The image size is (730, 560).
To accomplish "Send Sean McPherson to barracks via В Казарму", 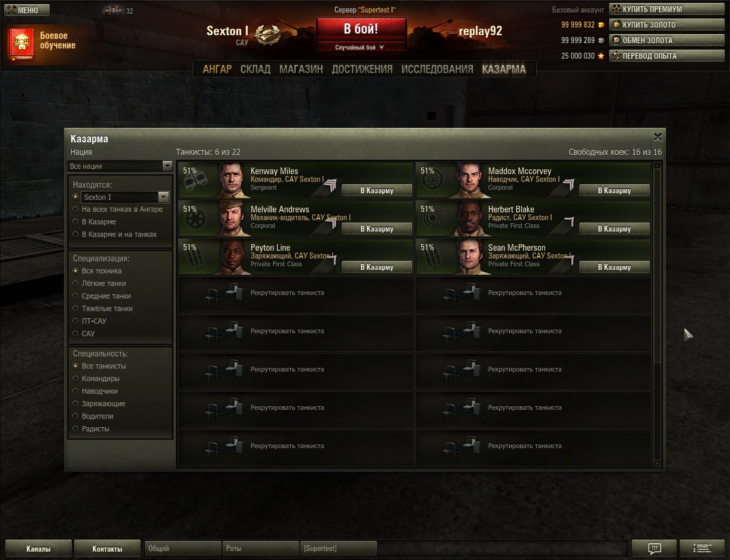I will tap(615, 267).
